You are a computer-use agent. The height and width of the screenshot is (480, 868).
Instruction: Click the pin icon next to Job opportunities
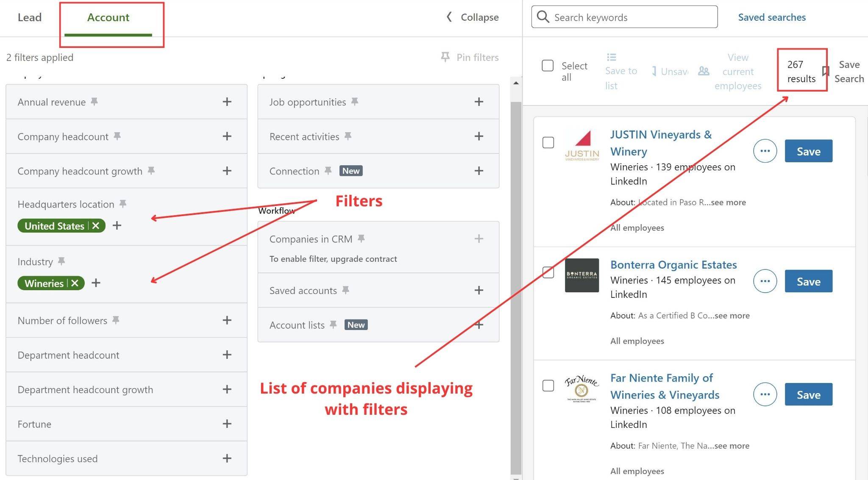tap(355, 102)
